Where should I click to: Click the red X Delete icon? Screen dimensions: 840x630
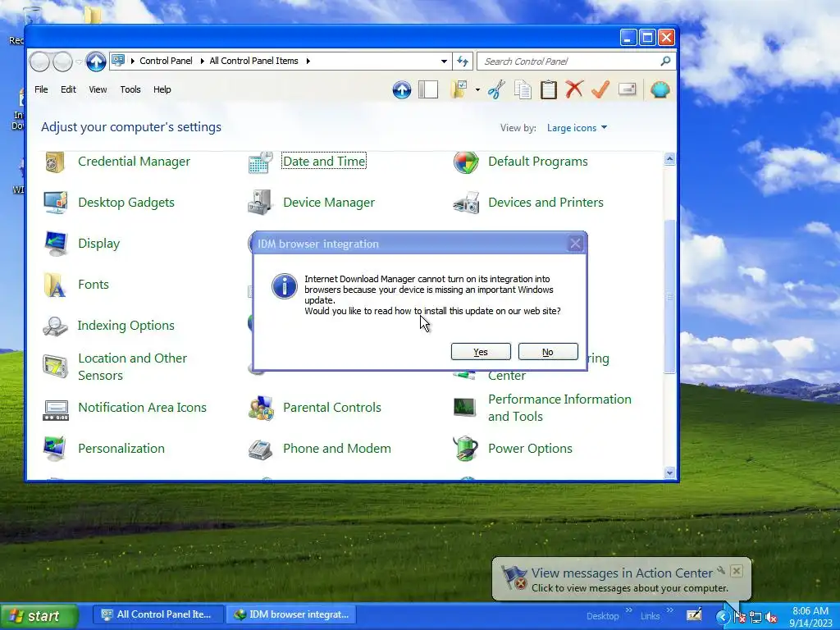click(574, 89)
